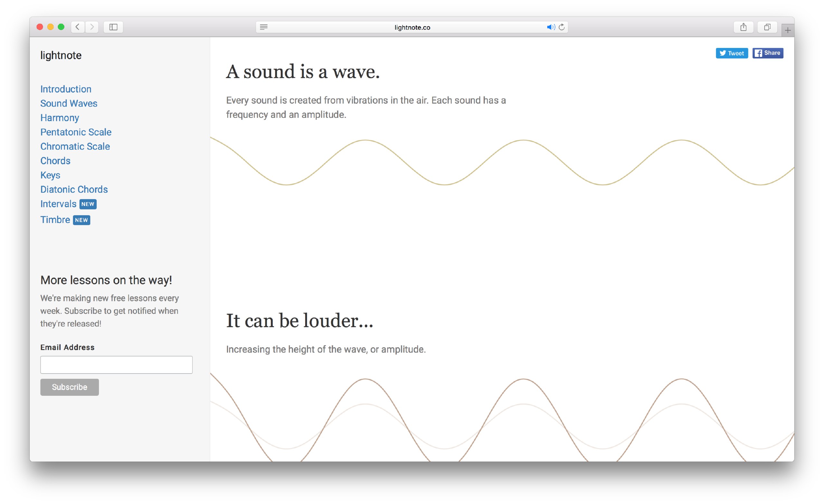824x504 pixels.
Task: Click the "Every sound is created from vibrations" paragraph
Action: [x=366, y=107]
